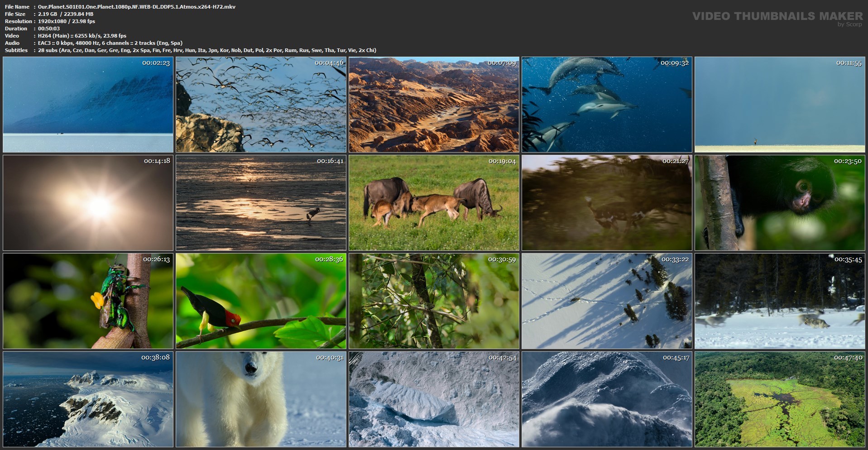Select the green orchid bee thumbnail at 00:26:13
Image resolution: width=868 pixels, height=450 pixels.
click(88, 301)
